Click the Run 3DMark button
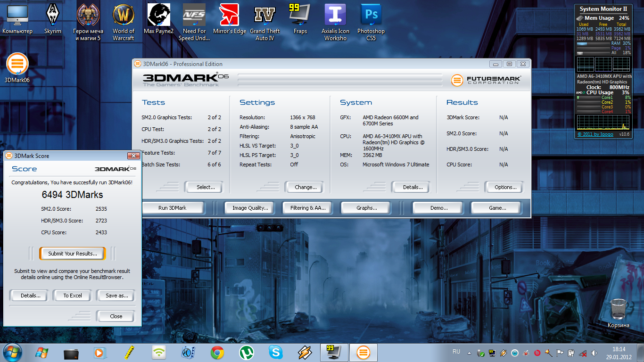 173,208
